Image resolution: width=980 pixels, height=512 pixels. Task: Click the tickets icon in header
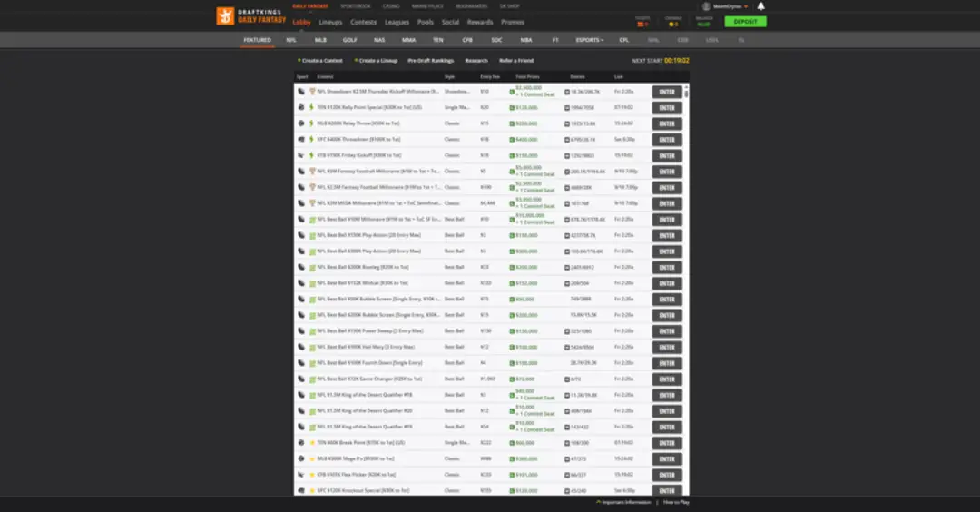click(x=641, y=25)
